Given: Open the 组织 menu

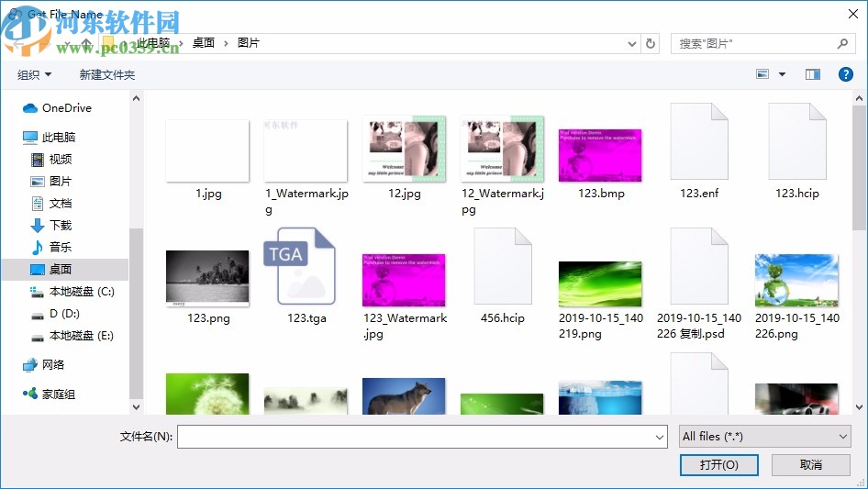Looking at the screenshot, I should (x=34, y=74).
